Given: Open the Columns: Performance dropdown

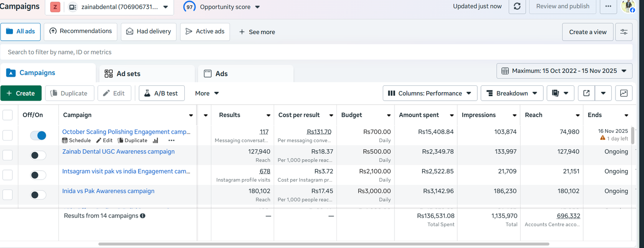Looking at the screenshot, I should [429, 93].
